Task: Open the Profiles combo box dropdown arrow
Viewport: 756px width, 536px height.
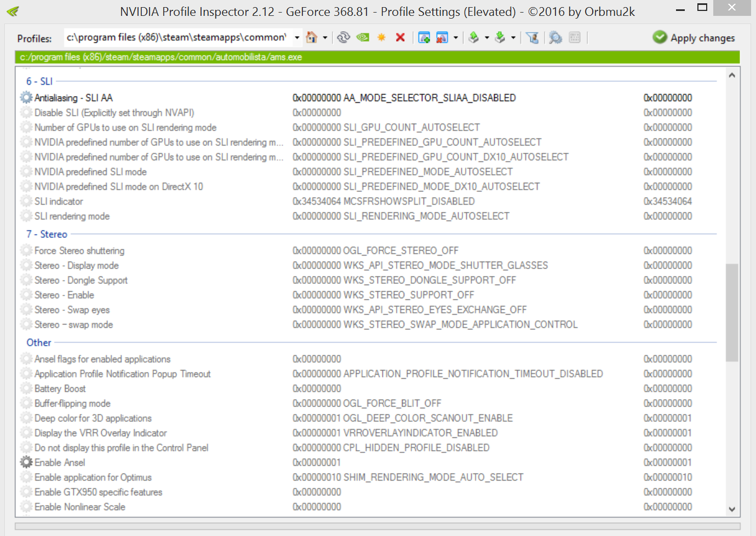Action: 297,38
